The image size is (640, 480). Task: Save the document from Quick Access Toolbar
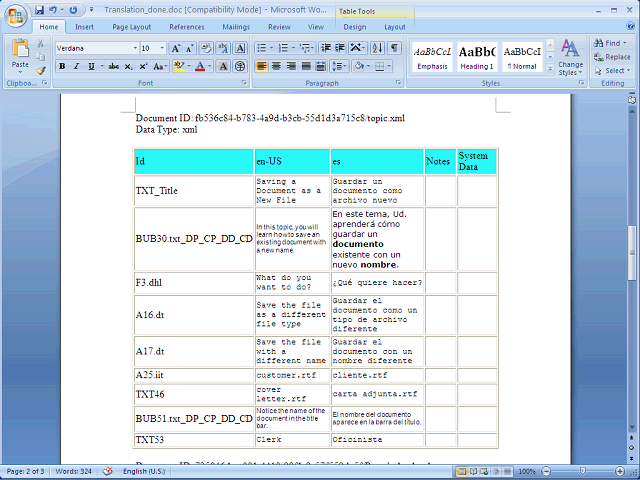click(39, 10)
